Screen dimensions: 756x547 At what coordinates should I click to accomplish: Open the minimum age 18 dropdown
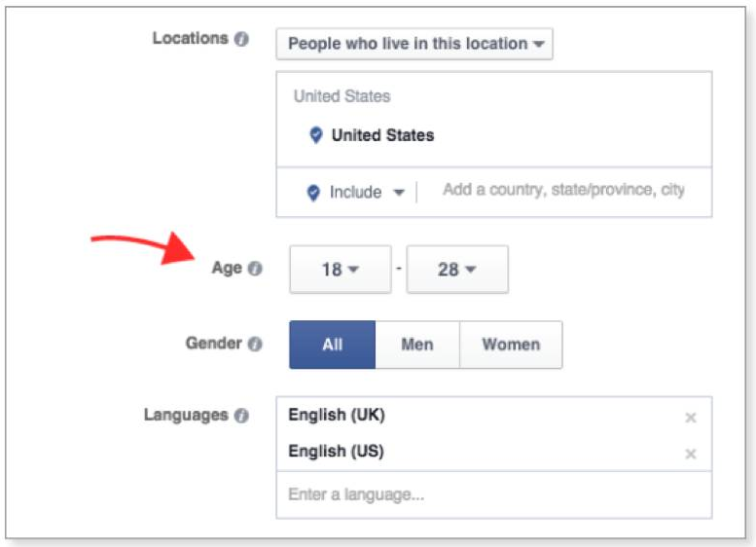(x=341, y=270)
